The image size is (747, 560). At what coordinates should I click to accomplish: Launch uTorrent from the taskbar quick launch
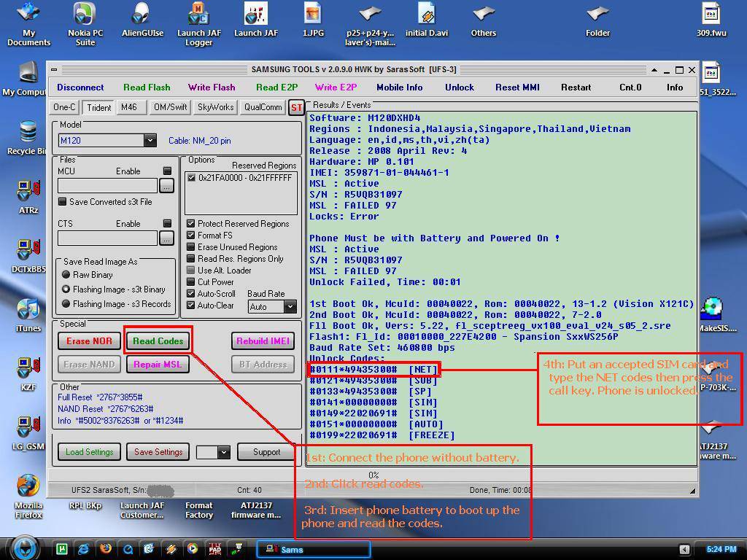62,549
